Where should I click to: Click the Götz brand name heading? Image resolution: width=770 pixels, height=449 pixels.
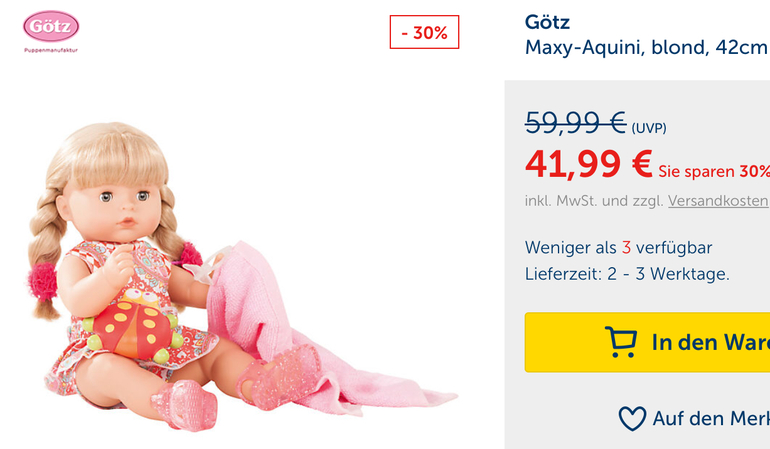point(547,22)
